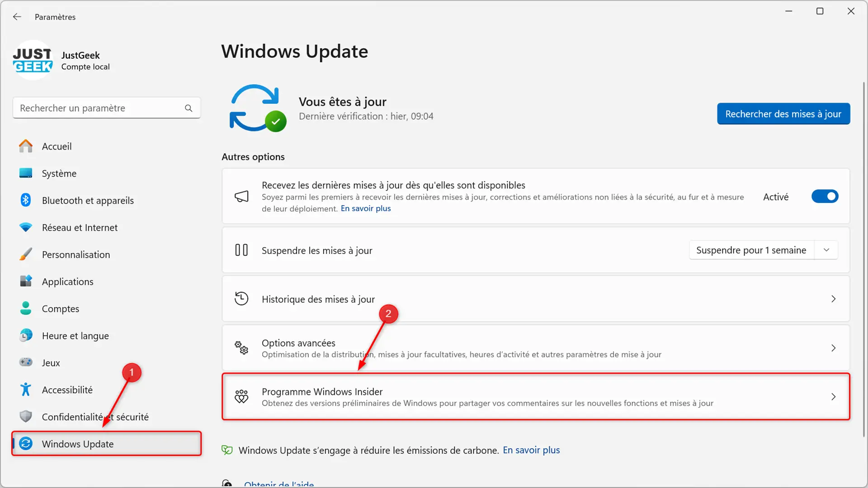The width and height of the screenshot is (868, 488).
Task: Click the history clock icon
Action: (241, 299)
